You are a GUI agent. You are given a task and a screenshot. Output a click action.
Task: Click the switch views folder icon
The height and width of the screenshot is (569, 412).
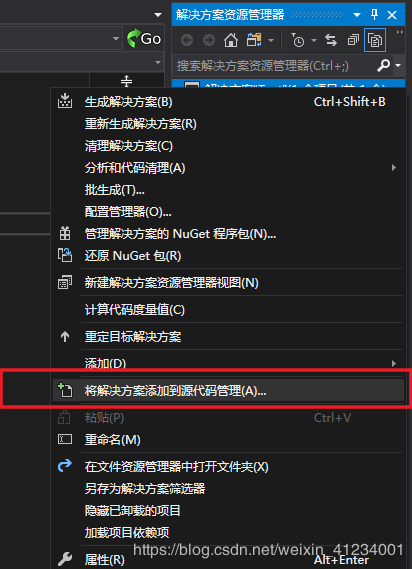[254, 40]
